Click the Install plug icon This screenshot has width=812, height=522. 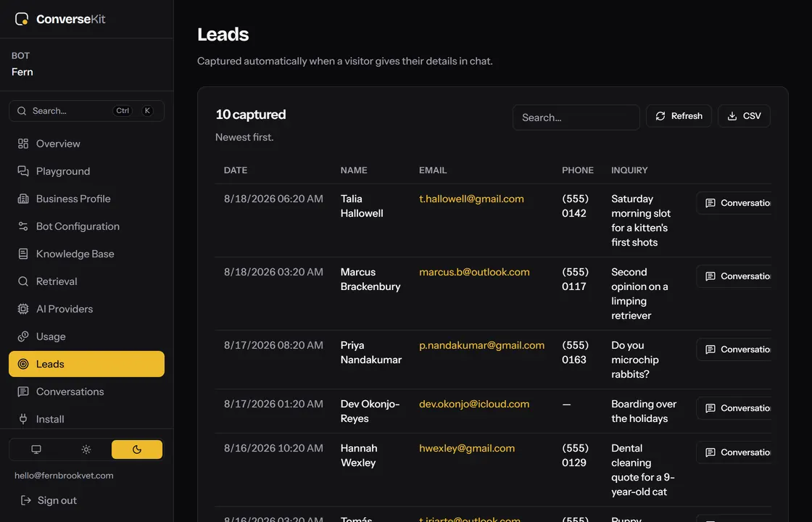click(x=22, y=419)
